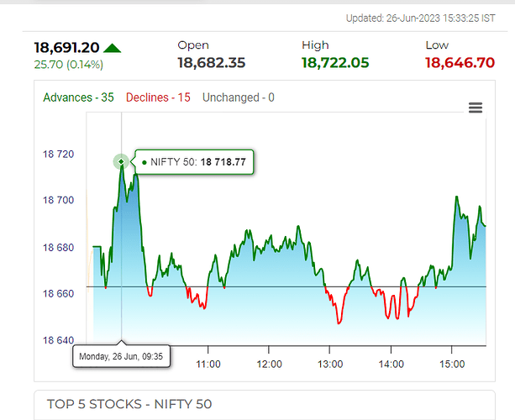The image size is (515, 420).
Task: Click the Low label above 18,646.70
Action: [437, 45]
